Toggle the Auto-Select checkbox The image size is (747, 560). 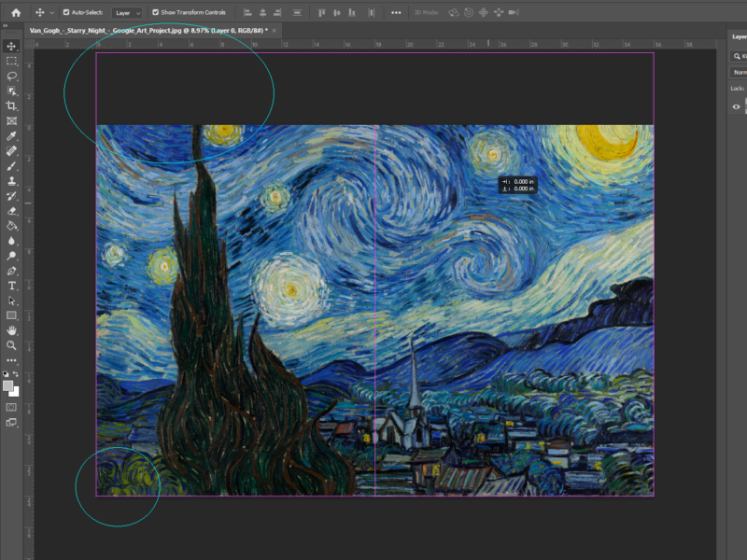tap(65, 13)
